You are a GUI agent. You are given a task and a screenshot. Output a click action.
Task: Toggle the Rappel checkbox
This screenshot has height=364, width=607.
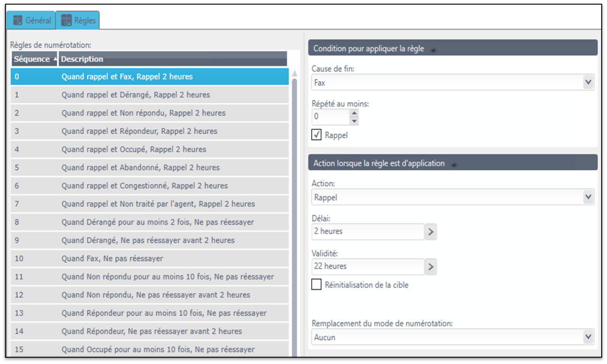(x=316, y=135)
